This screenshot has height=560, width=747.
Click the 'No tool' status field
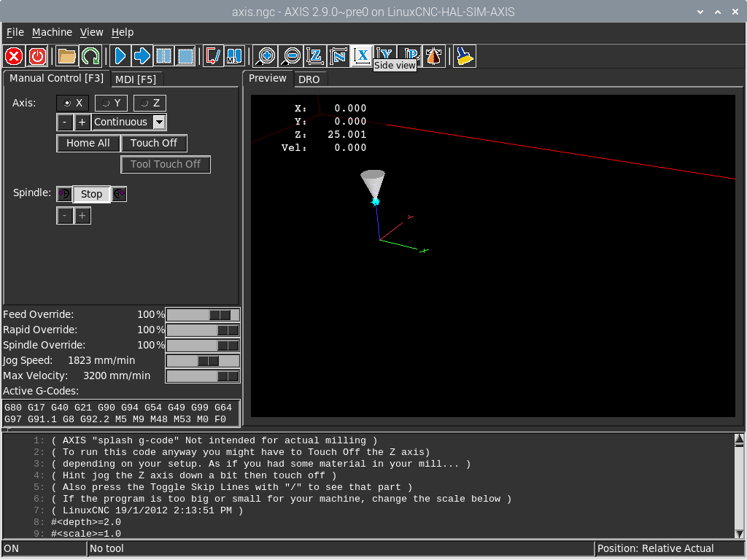coord(341,548)
